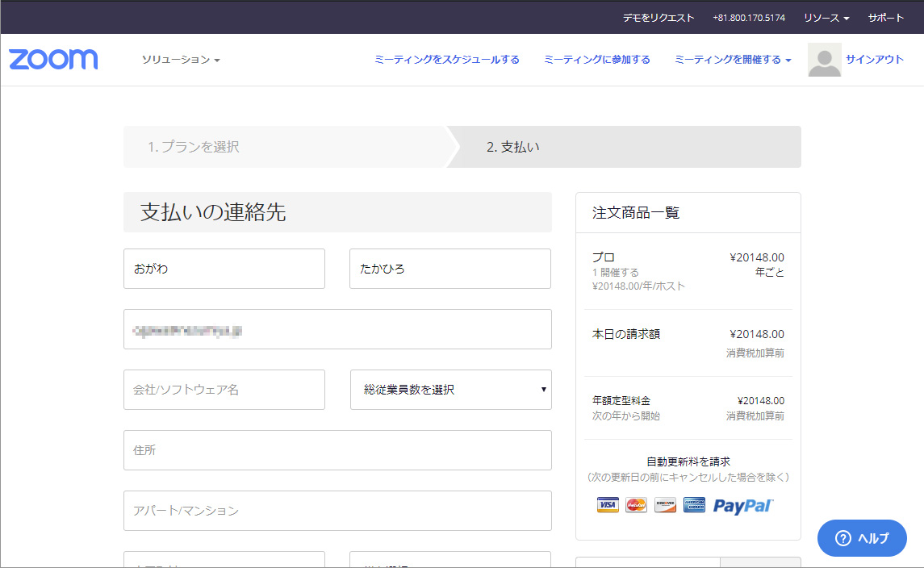Image resolution: width=924 pixels, height=568 pixels.
Task: Click the デモをリクエスト link
Action: (x=659, y=18)
